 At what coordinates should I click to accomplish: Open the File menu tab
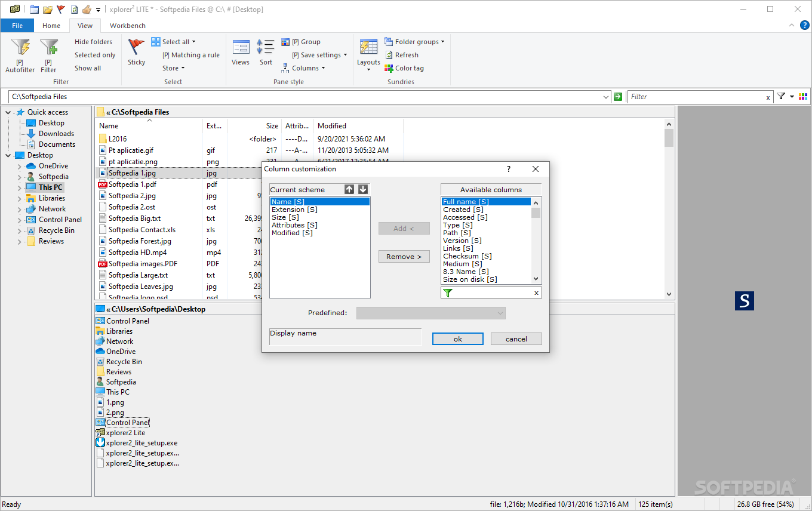click(17, 26)
